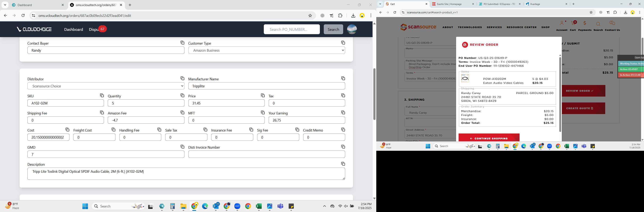Click the ScanSource logo

point(418,27)
